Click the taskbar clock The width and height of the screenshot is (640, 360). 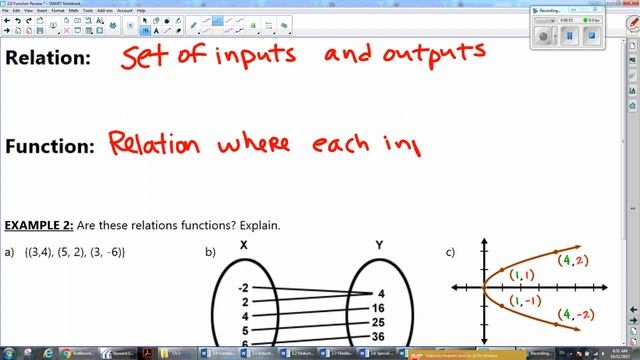(x=620, y=353)
